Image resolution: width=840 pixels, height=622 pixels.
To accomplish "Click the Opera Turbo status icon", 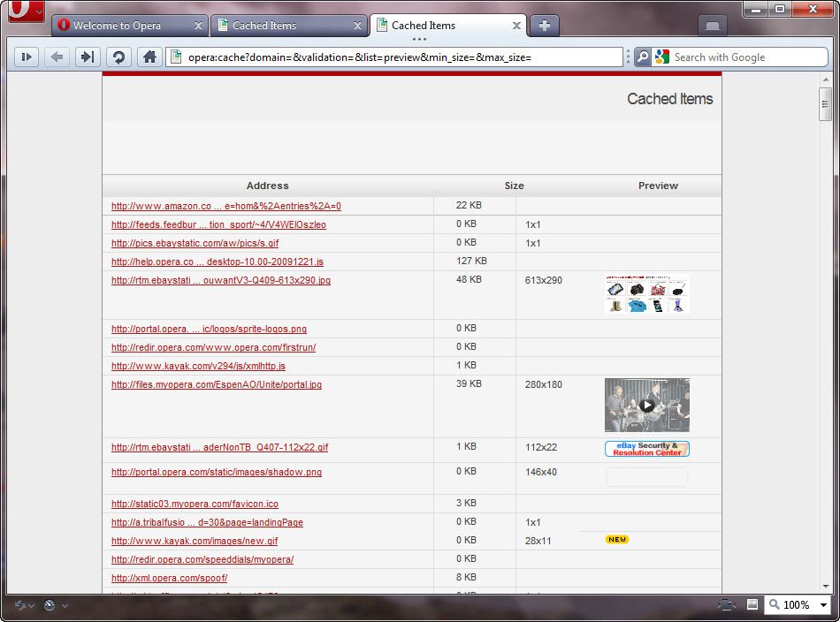I will click(50, 605).
